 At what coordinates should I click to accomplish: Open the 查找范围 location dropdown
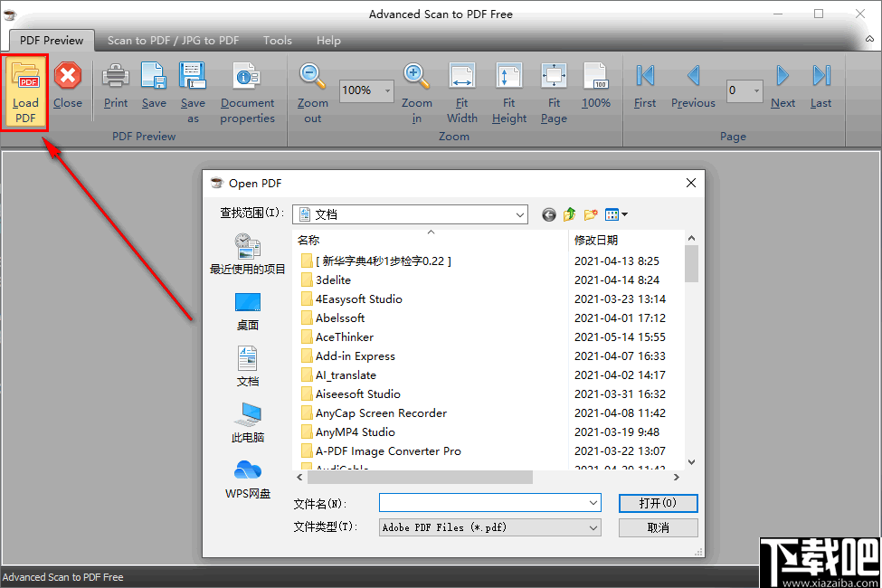[520, 214]
